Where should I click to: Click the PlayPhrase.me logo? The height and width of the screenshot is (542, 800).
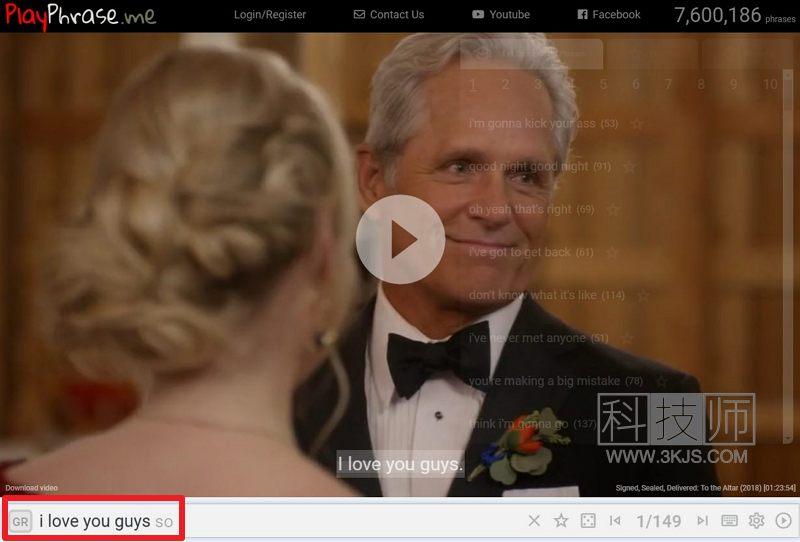tap(80, 15)
